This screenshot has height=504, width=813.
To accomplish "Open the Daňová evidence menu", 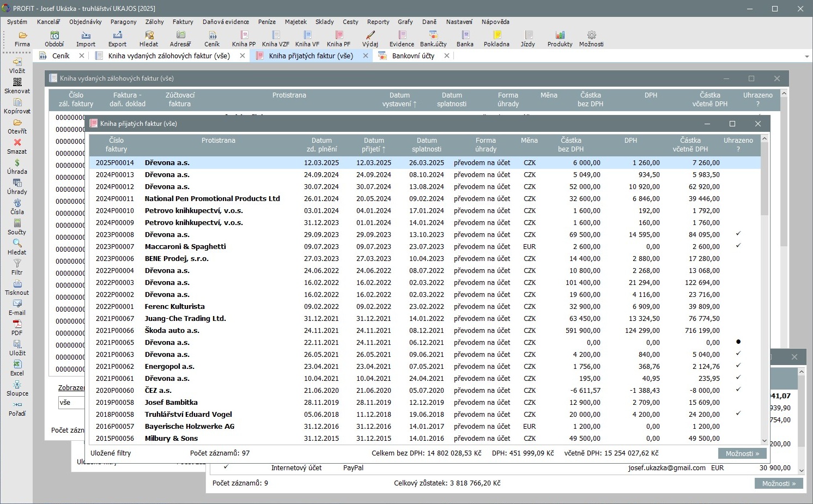I will click(226, 22).
